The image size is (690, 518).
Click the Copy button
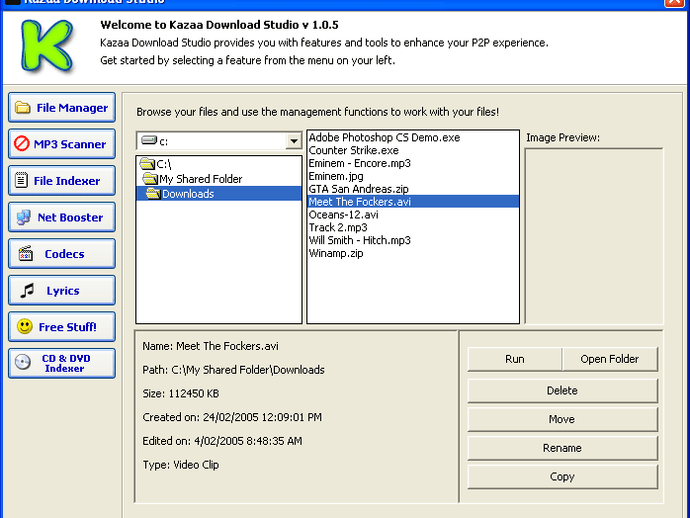tap(562, 477)
